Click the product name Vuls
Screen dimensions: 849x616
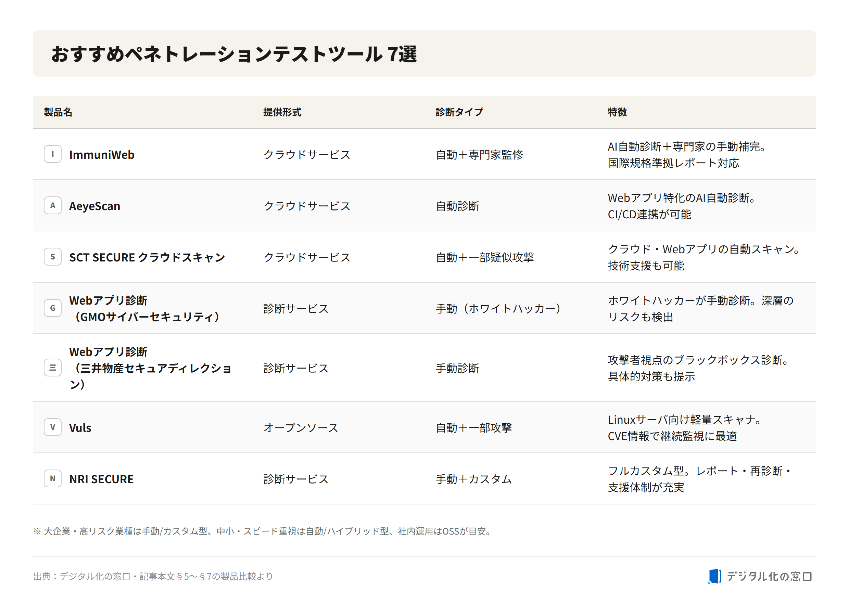point(80,427)
